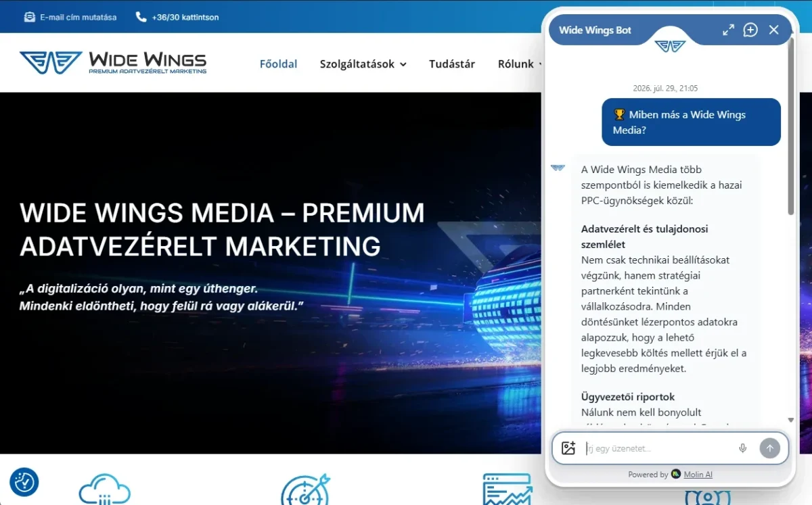Viewport: 812px width, 505px height.
Task: Click the +36/30 kattintson phone link
Action: click(185, 17)
